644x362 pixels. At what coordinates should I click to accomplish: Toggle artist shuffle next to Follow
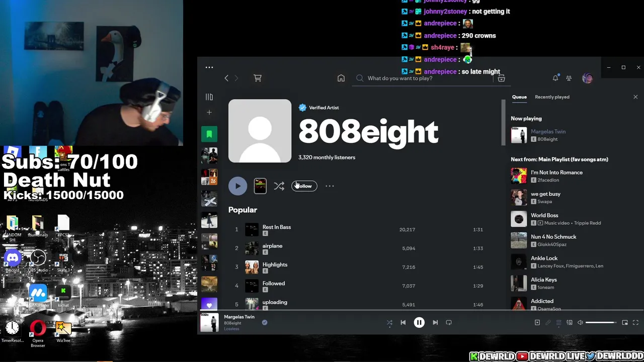pos(279,186)
